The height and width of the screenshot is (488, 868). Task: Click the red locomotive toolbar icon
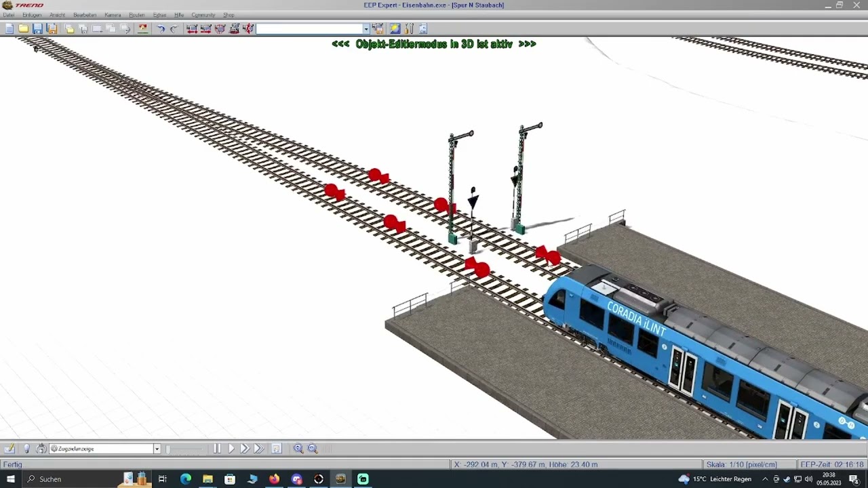point(234,28)
